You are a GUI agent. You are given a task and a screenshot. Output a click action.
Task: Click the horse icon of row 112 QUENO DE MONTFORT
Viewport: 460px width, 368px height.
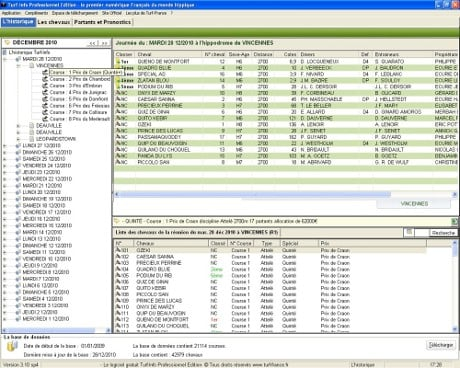118,319
